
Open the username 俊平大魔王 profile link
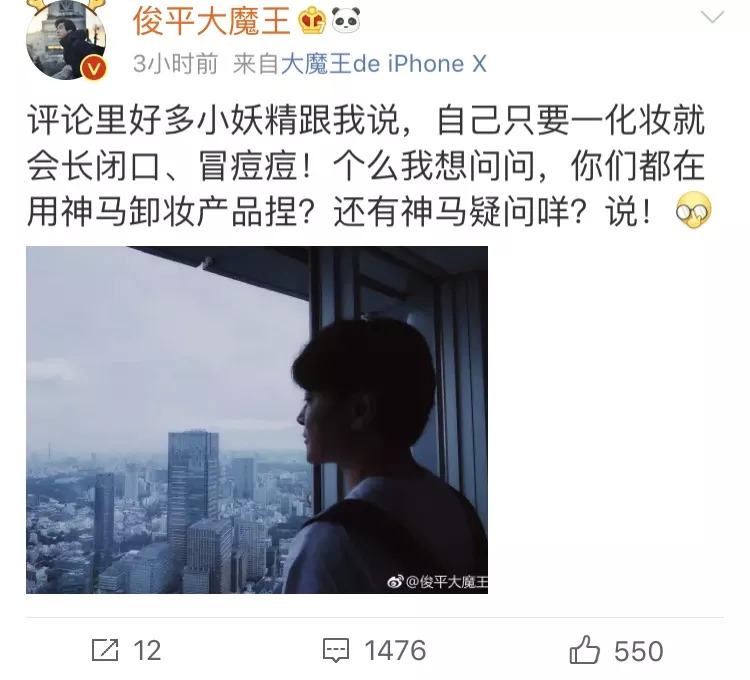pyautogui.click(x=211, y=22)
